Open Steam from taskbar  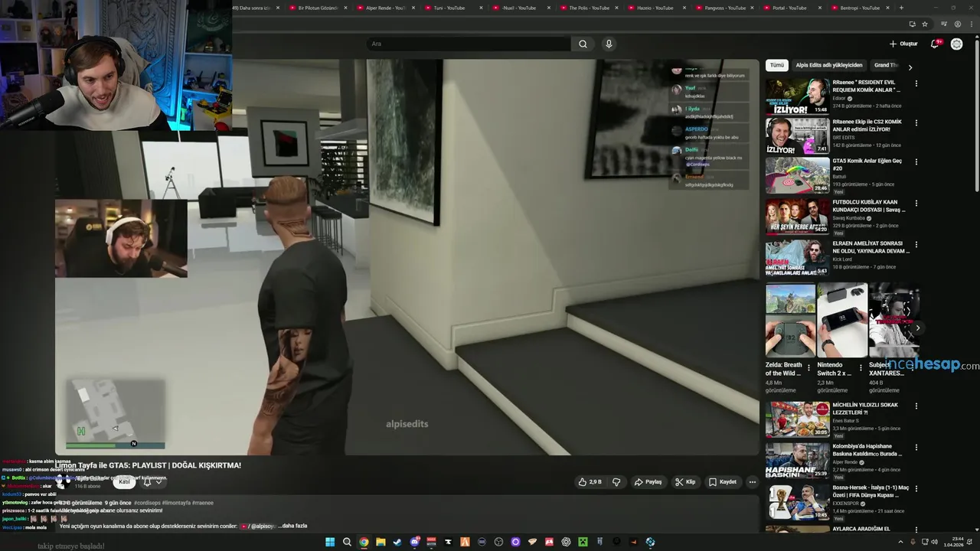coord(397,542)
